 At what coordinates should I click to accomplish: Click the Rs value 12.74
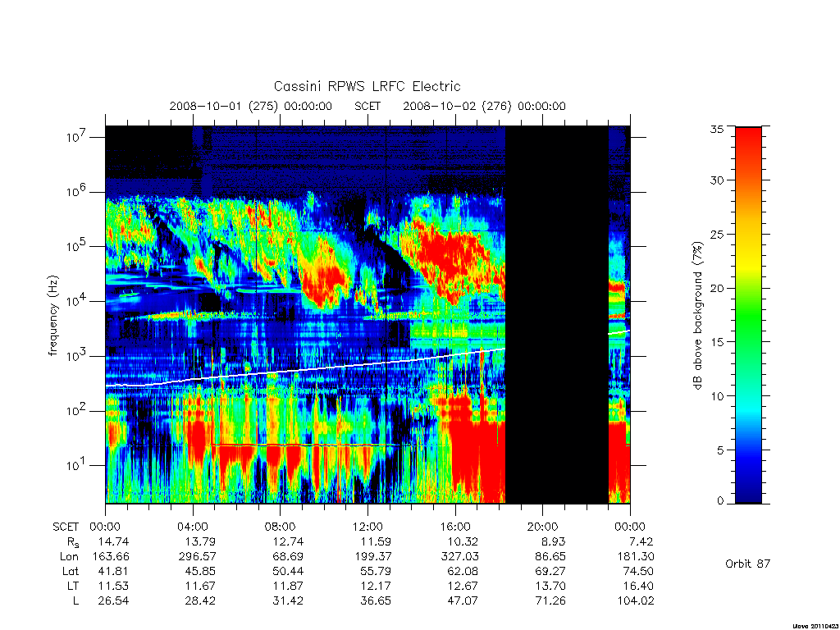(x=288, y=541)
